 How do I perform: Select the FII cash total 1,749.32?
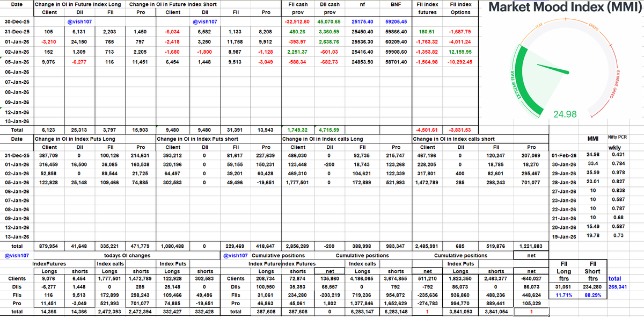pos(297,130)
